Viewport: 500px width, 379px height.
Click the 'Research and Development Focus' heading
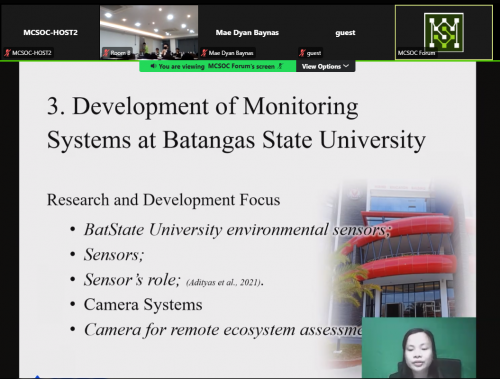pyautogui.click(x=163, y=200)
